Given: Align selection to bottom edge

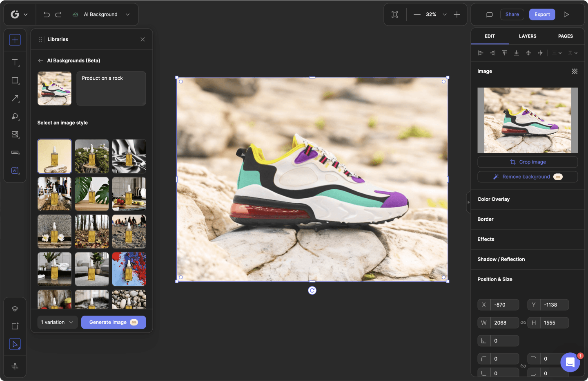Looking at the screenshot, I should pos(517,53).
